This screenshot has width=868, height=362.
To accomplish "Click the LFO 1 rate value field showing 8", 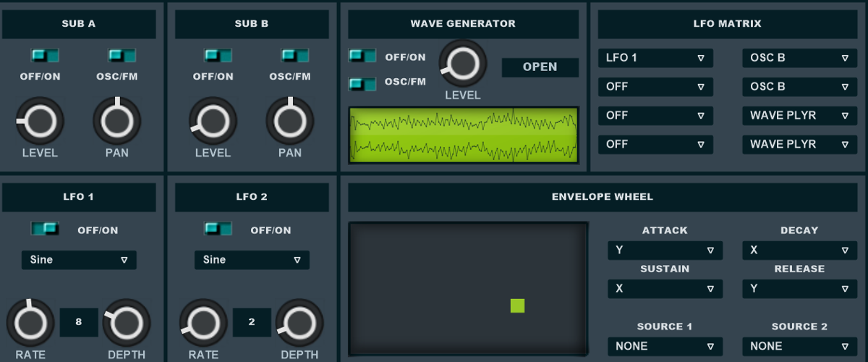I will [x=78, y=322].
